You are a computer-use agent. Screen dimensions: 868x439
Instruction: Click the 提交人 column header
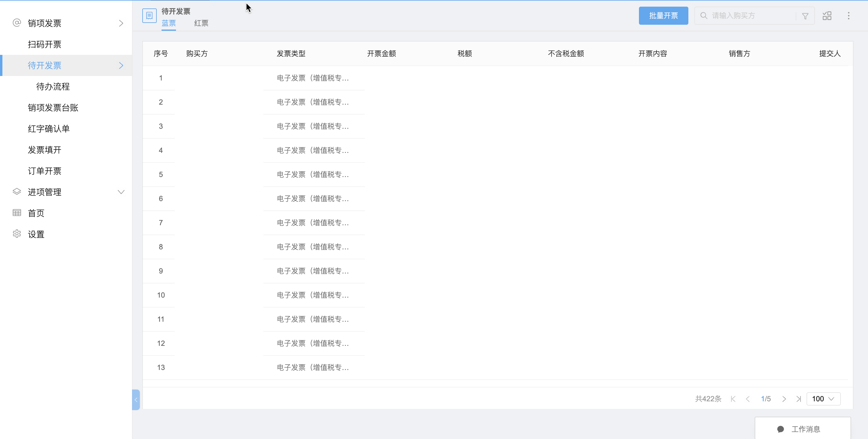(x=830, y=53)
